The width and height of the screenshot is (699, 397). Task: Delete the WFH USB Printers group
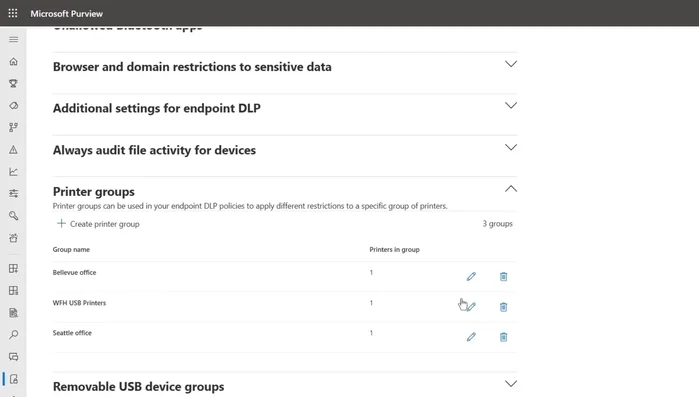click(503, 307)
